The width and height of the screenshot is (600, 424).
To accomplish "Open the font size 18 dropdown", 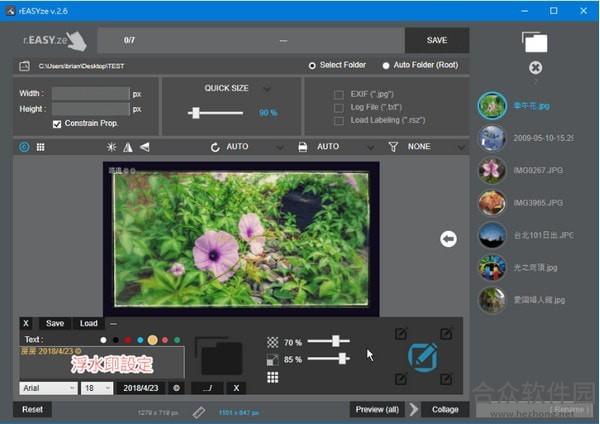I will click(x=97, y=388).
